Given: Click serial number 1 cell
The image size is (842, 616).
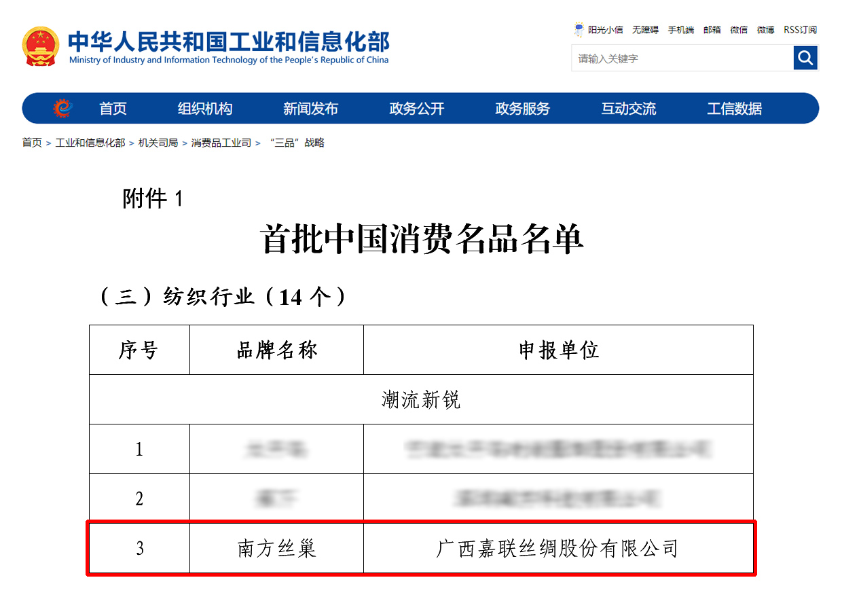Looking at the screenshot, I should coord(139,449).
